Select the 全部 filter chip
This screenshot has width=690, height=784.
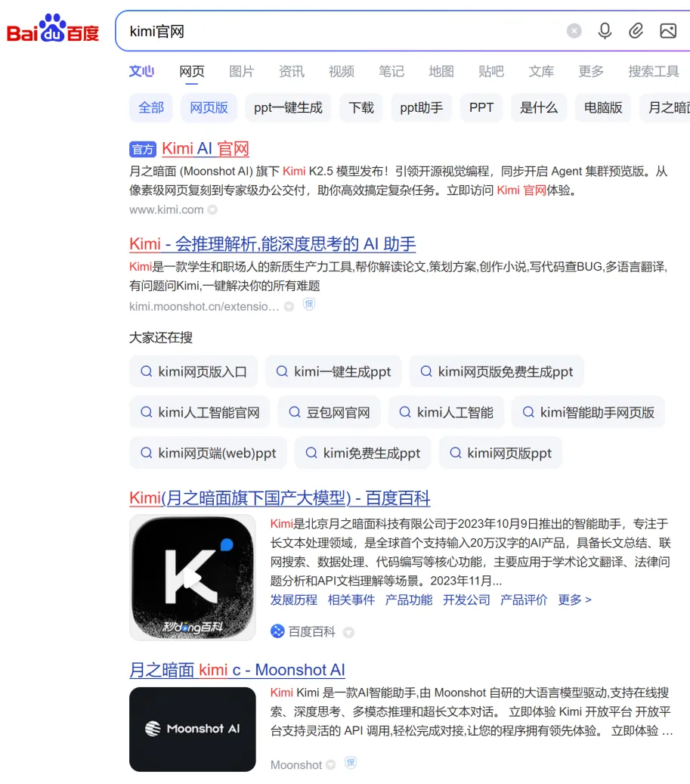pos(151,107)
